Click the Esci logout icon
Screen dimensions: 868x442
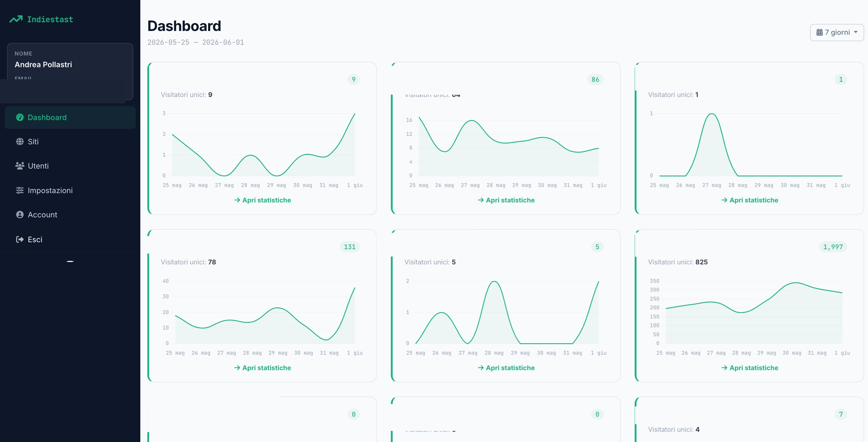[x=20, y=239]
